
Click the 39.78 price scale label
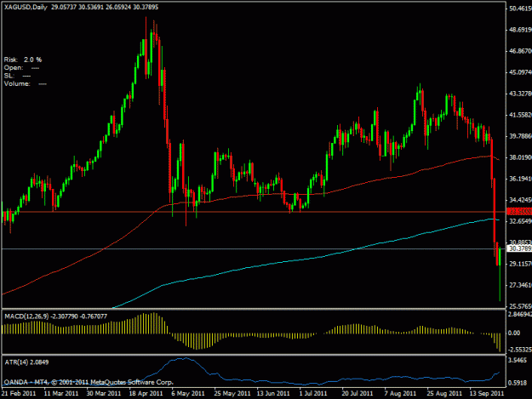520,136
